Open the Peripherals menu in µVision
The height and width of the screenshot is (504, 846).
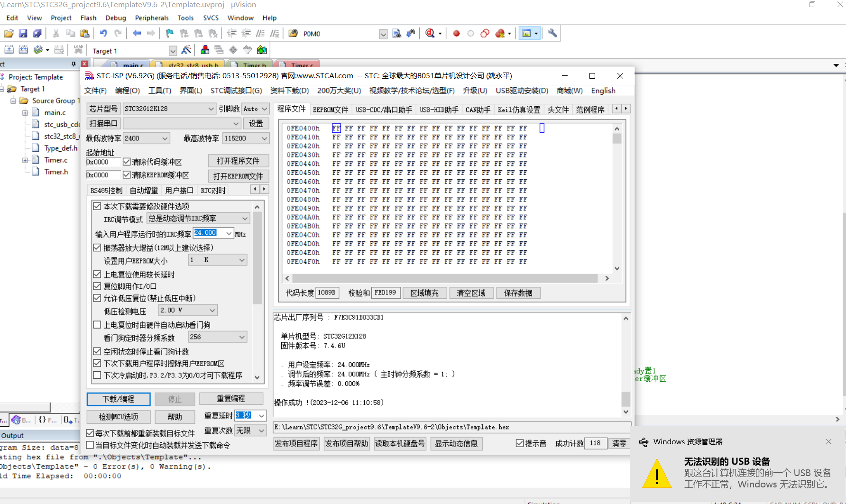tap(152, 18)
